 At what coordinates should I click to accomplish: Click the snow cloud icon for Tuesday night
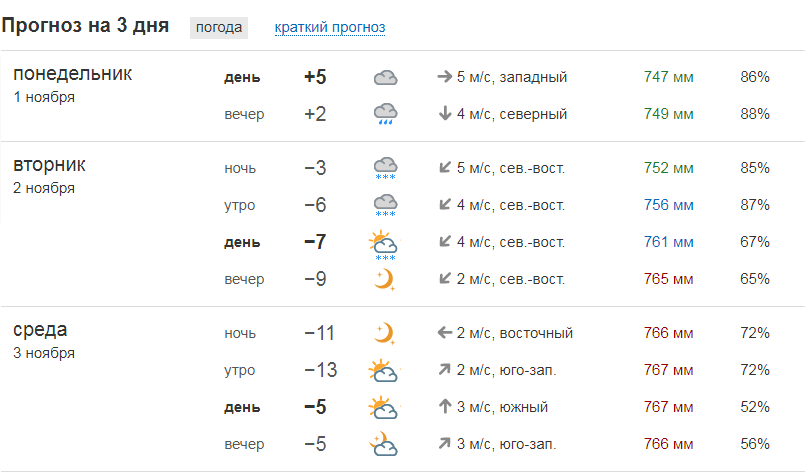click(x=385, y=168)
